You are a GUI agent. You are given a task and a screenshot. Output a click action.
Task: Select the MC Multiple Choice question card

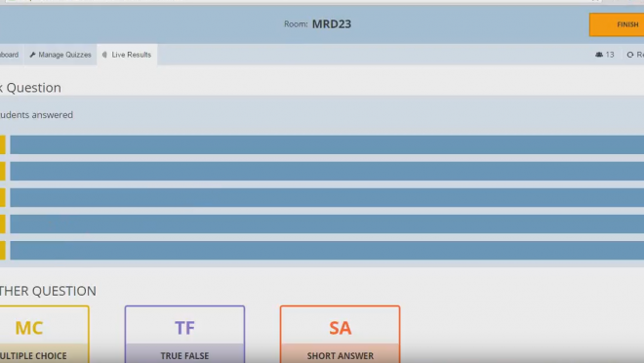[44, 335]
